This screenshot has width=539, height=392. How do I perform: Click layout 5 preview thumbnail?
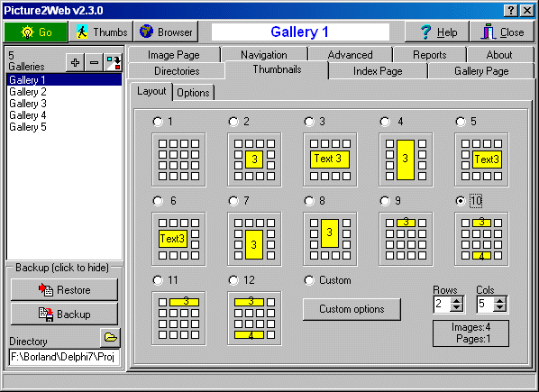481,160
